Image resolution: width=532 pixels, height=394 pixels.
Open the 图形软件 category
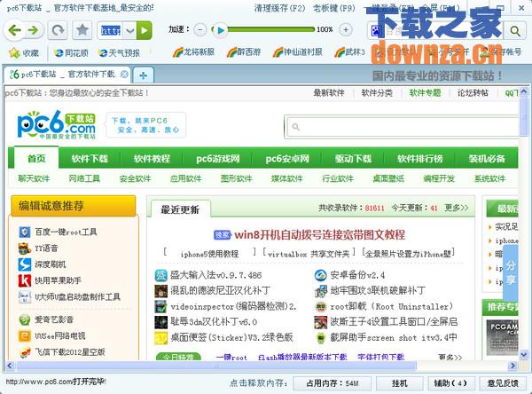tap(236, 178)
